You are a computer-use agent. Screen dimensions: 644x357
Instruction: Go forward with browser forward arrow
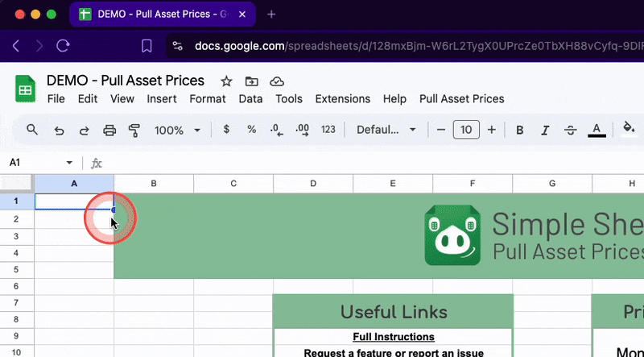(x=39, y=46)
